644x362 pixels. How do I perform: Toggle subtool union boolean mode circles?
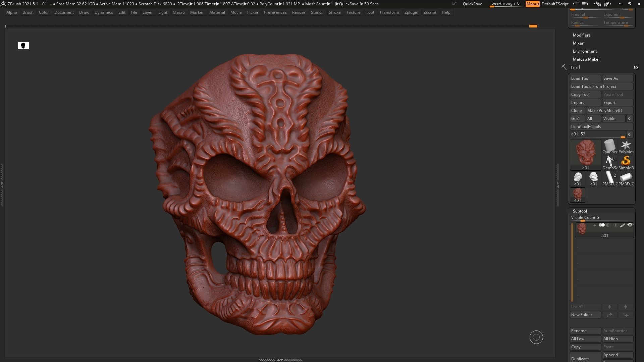coord(602,225)
